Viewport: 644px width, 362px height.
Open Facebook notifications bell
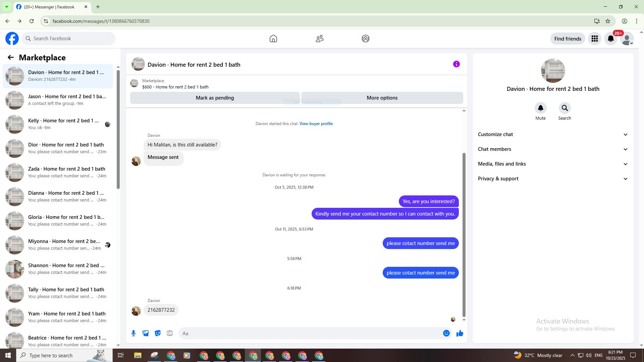pyautogui.click(x=611, y=39)
